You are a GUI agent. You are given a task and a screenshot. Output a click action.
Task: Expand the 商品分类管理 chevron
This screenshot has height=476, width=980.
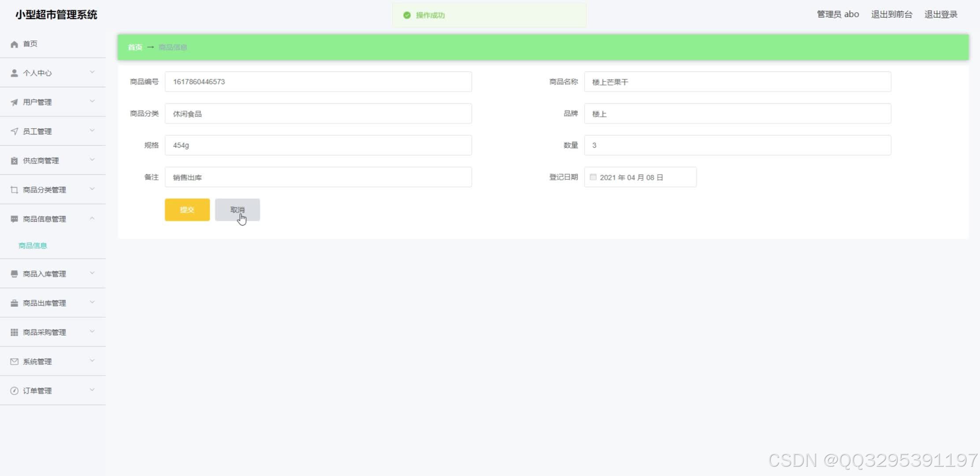pos(92,189)
